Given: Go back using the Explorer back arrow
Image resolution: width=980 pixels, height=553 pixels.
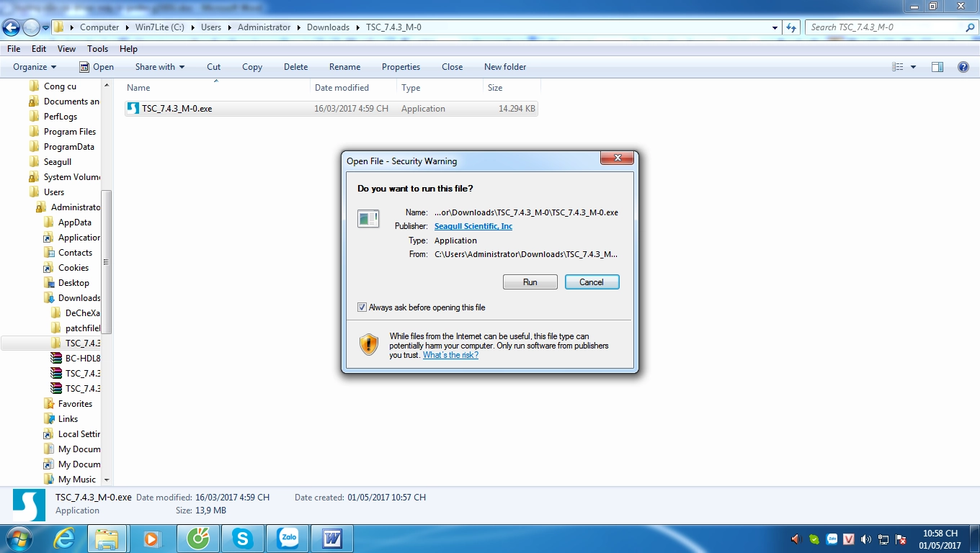Looking at the screenshot, I should [11, 27].
